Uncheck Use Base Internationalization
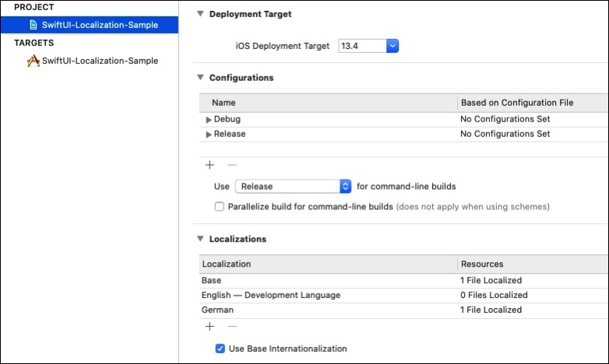The height and width of the screenshot is (364, 609). (220, 348)
